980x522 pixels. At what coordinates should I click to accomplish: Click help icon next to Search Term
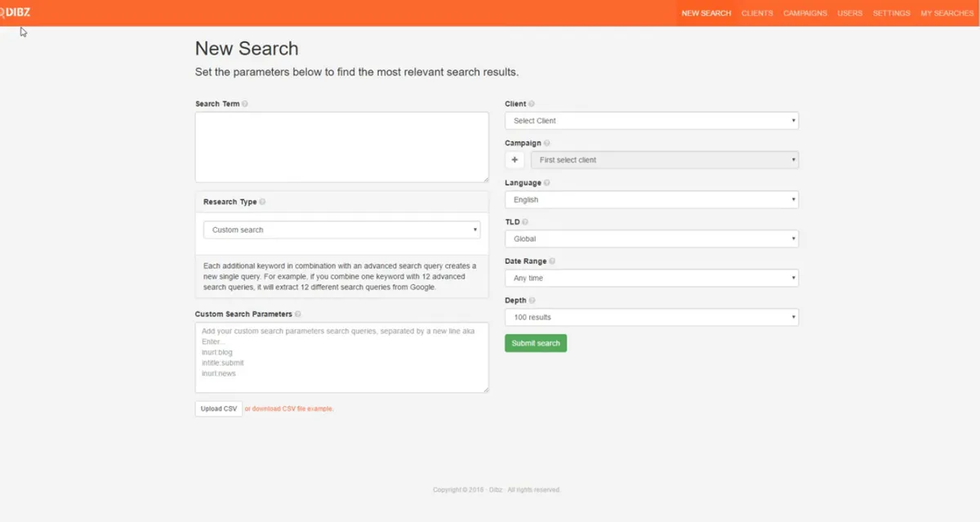click(245, 105)
